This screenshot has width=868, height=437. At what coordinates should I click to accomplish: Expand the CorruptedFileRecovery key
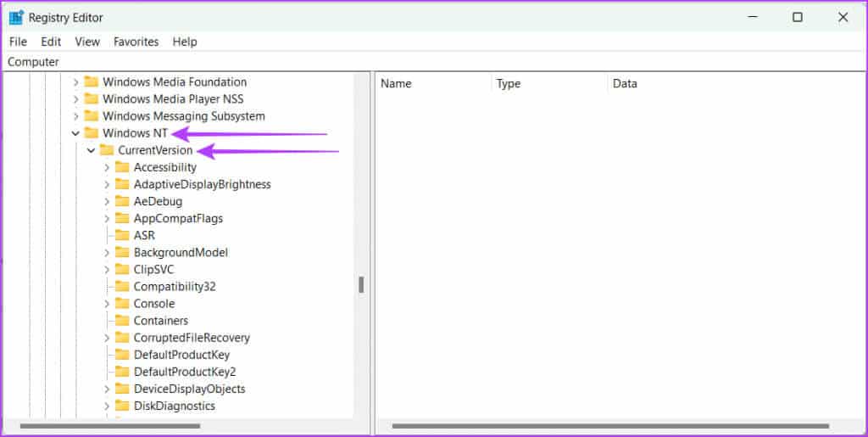[x=107, y=339]
